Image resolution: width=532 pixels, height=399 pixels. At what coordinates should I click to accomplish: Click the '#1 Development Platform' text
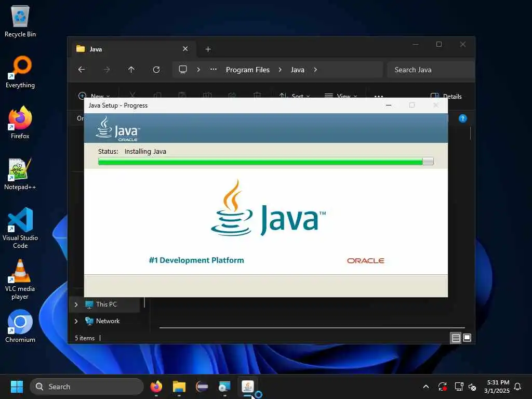(196, 260)
